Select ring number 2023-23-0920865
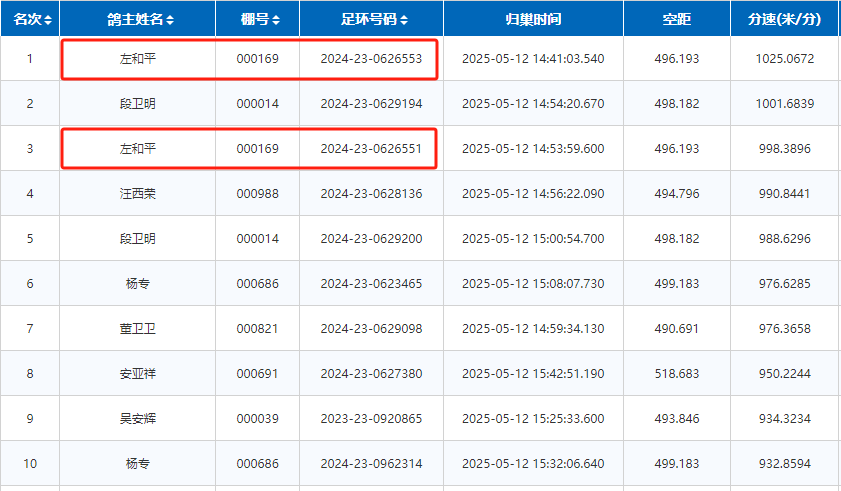This screenshot has height=491, width=841. tap(371, 419)
